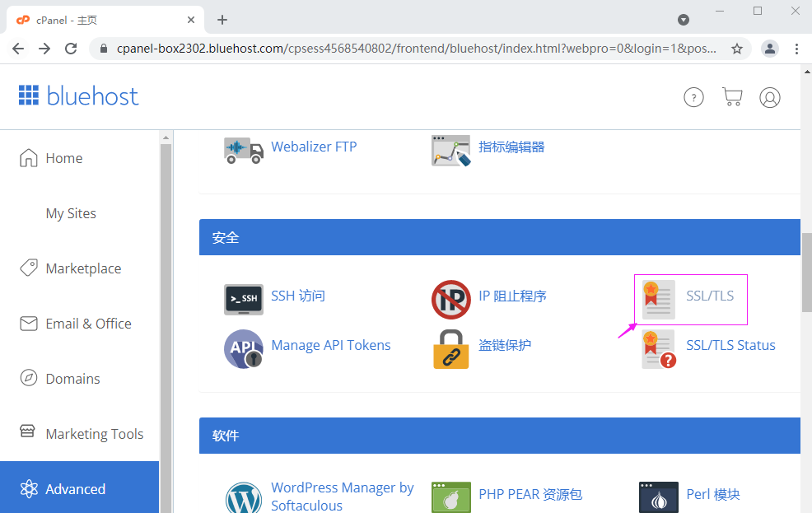
Task: Click the bluehost wordmark
Action: point(93,96)
